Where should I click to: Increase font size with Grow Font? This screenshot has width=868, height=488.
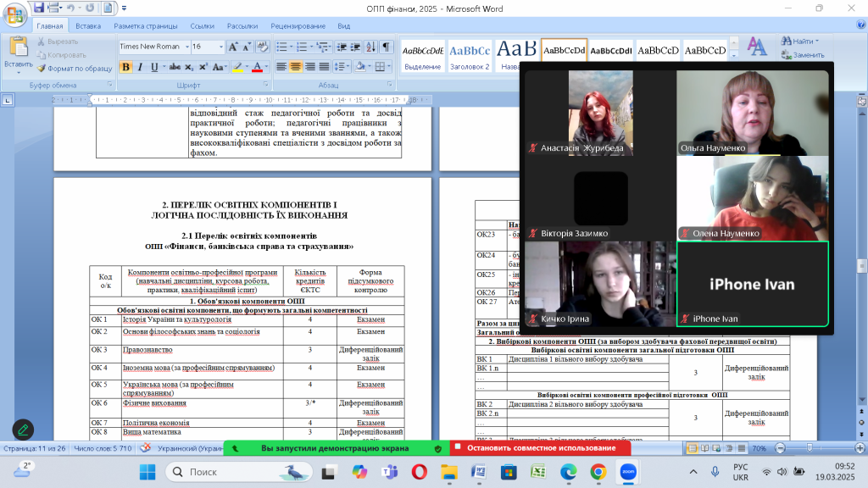point(233,47)
